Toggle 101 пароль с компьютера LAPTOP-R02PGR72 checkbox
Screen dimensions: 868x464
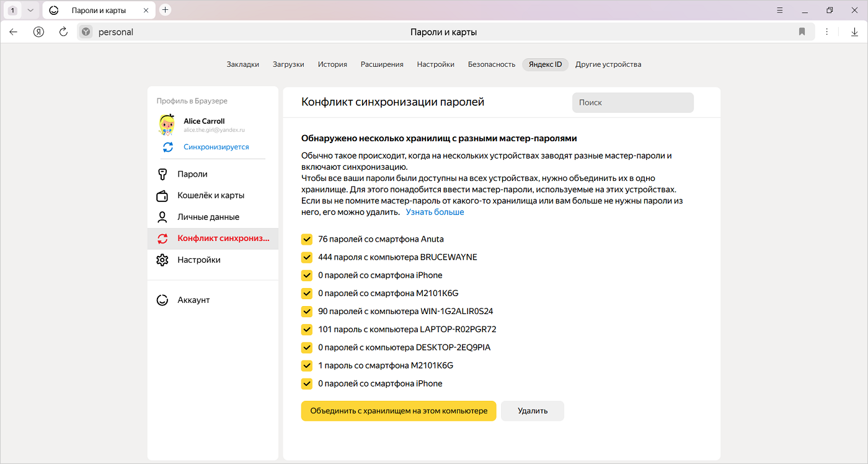306,330
